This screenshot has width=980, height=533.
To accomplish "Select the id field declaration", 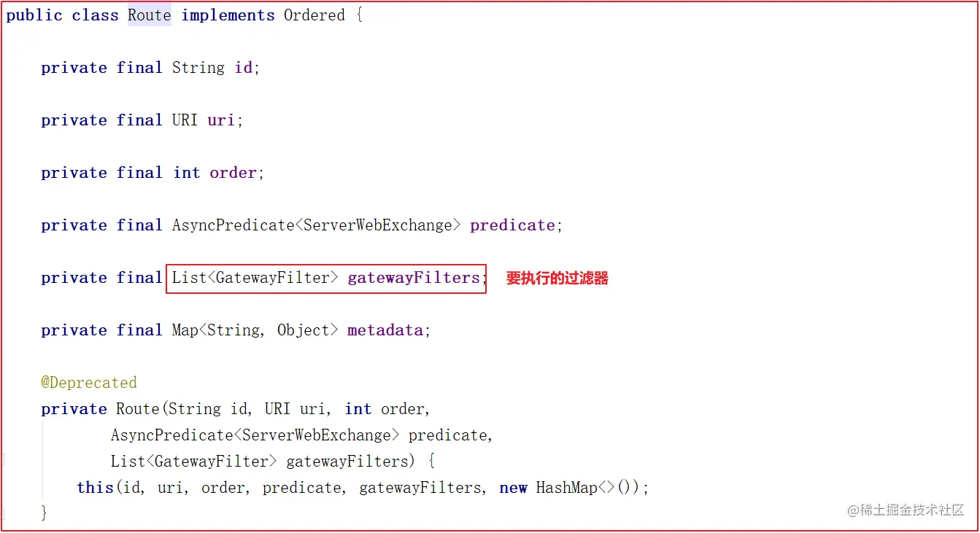I will click(150, 68).
